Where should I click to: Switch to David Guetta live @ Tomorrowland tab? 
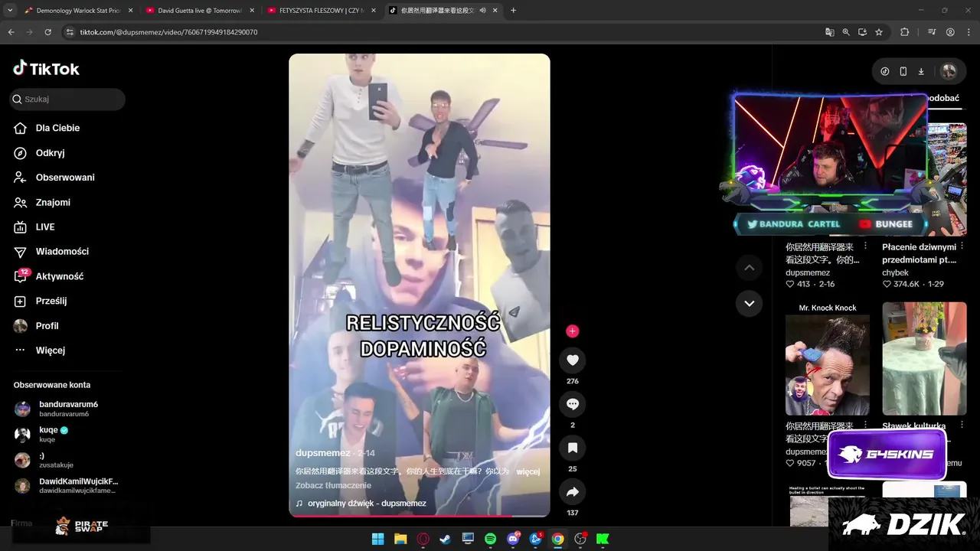pyautogui.click(x=198, y=11)
